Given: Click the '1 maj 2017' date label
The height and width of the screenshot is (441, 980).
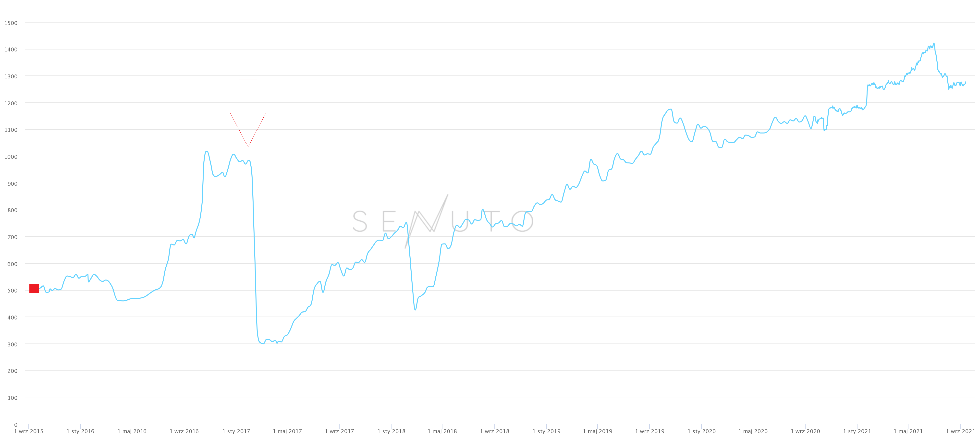Looking at the screenshot, I should tap(287, 431).
